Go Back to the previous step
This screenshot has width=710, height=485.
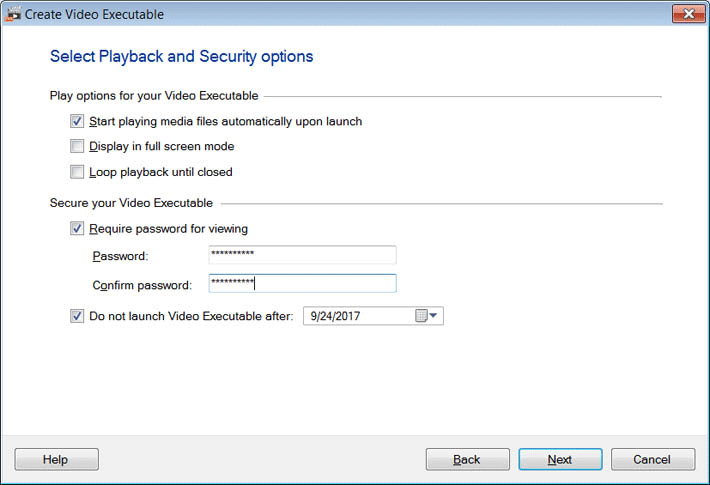coord(467,460)
